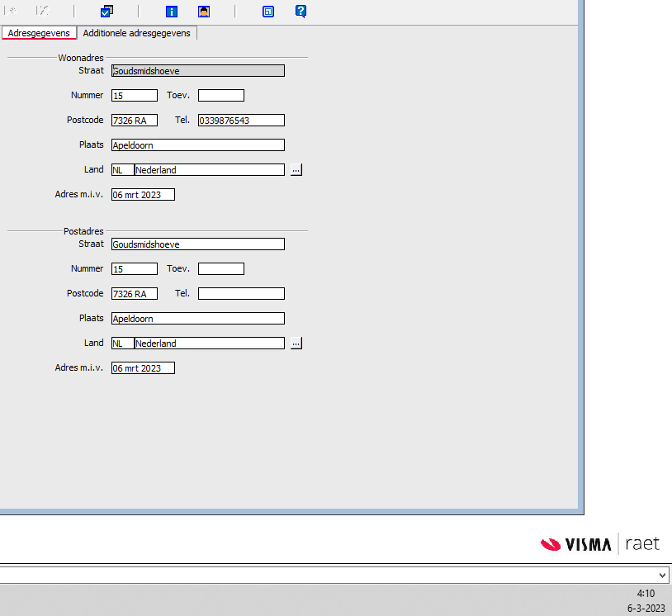Viewport: 672px width, 616px height.
Task: Open the Additionele adresgegevens tab
Action: pos(137,33)
